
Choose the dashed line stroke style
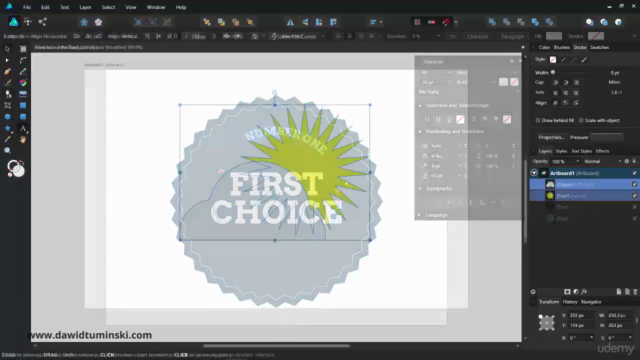tap(574, 60)
